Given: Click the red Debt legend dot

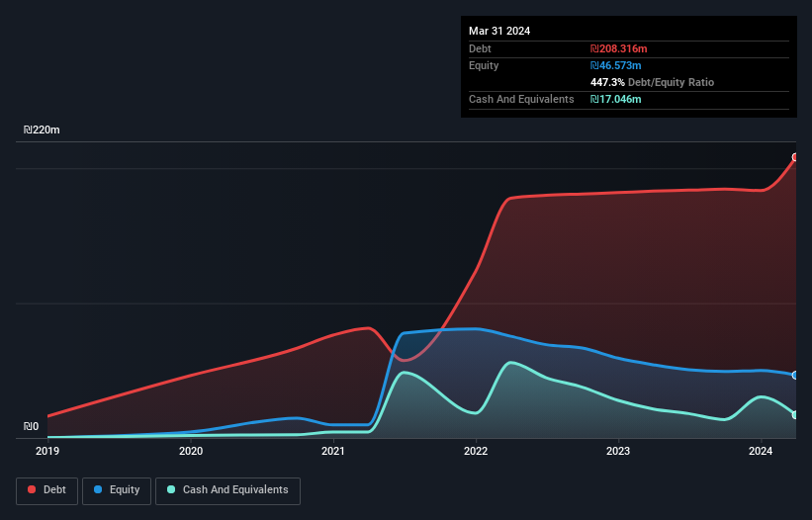Looking at the screenshot, I should click(32, 489).
